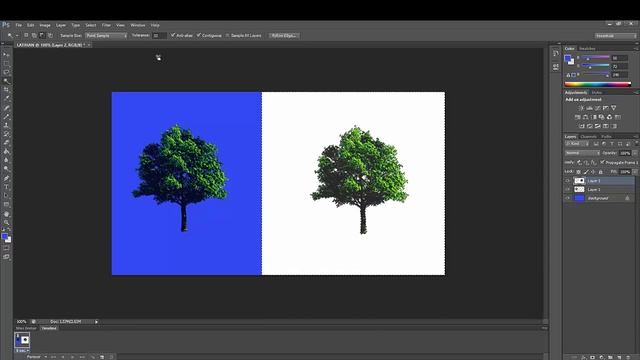Click the foreground color swatch in Color panel
Image resolution: width=640 pixels, height=360 pixels.
(567, 58)
